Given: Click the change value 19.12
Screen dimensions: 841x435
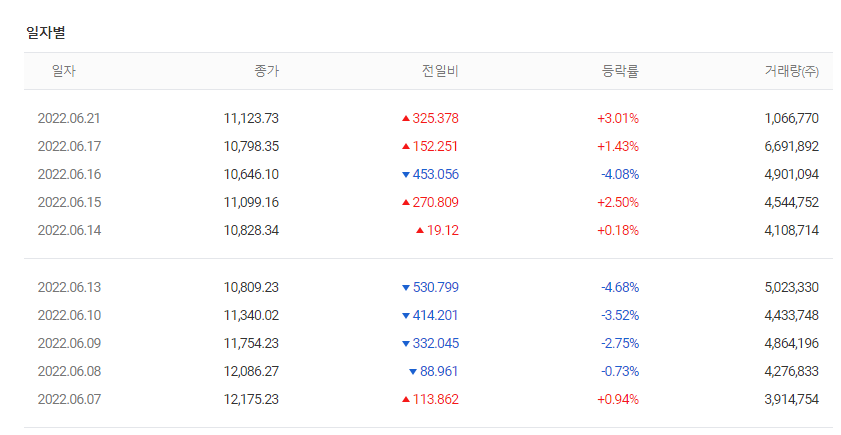Looking at the screenshot, I should point(442,230).
